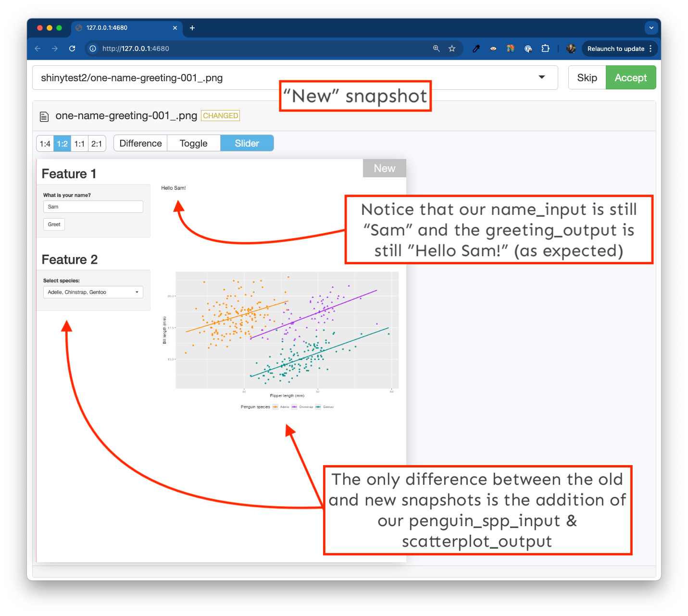This screenshot has height=616, width=688.
Task: Open the Select species dropdown
Action: point(93,292)
